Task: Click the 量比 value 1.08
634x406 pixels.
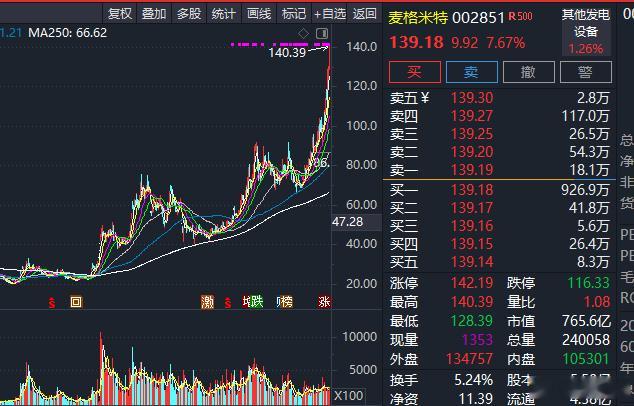Action: coord(597,302)
